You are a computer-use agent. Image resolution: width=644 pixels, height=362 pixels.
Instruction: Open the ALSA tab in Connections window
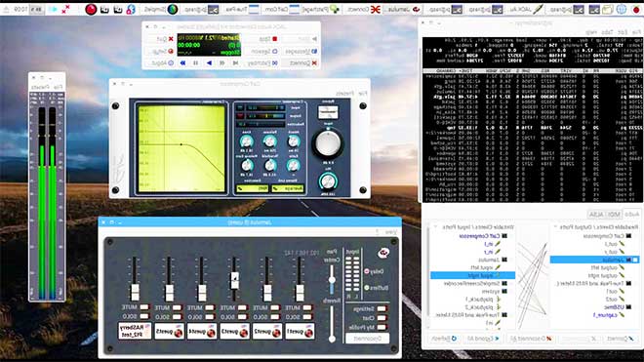point(597,215)
